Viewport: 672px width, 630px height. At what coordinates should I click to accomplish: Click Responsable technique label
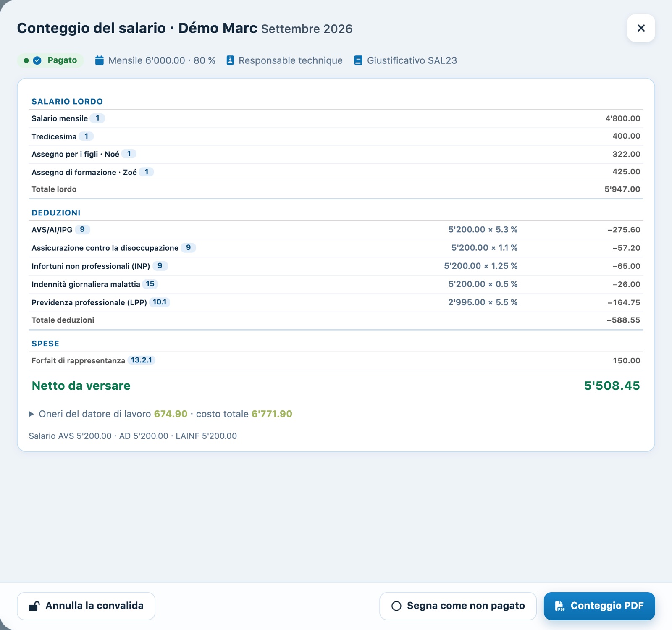click(291, 60)
